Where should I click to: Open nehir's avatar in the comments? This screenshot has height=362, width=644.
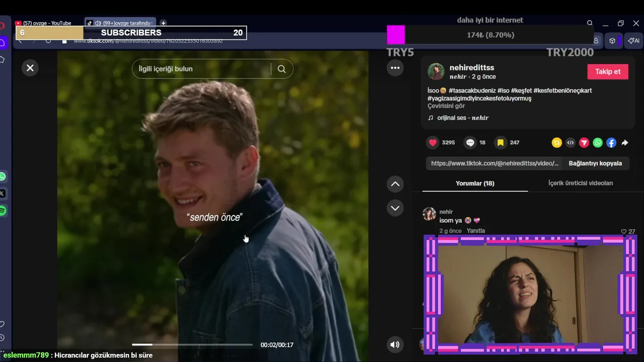point(429,214)
